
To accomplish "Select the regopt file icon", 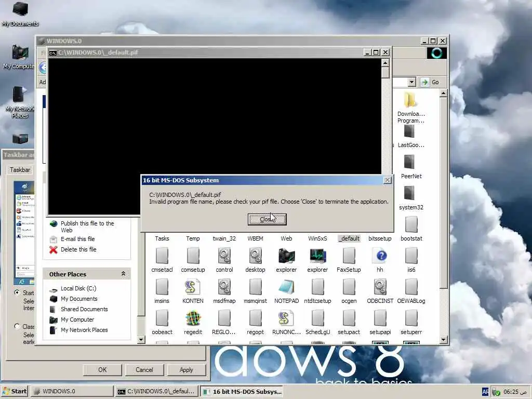I will pos(255,318).
